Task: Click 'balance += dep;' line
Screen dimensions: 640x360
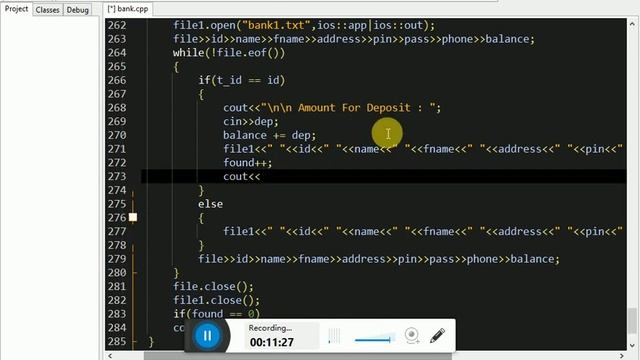Action: tap(269, 135)
